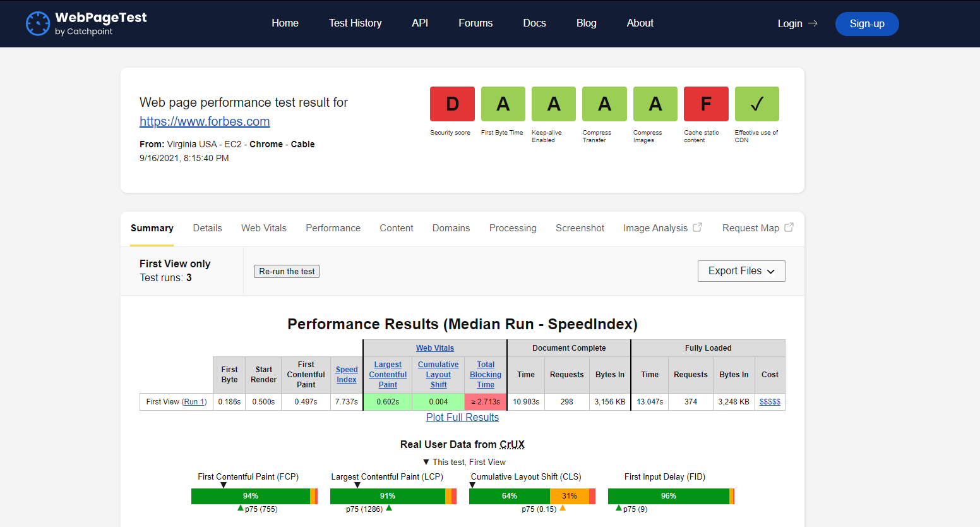Image resolution: width=980 pixels, height=527 pixels.
Task: Open the API page
Action: coord(420,23)
